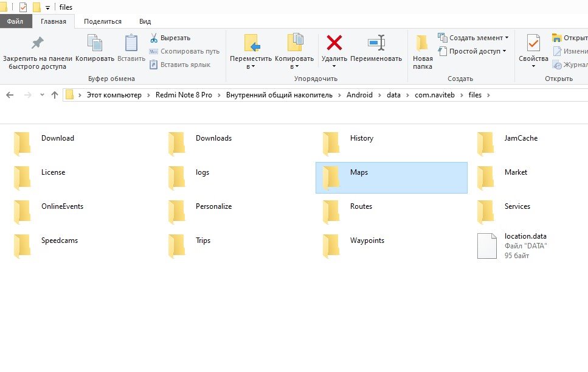588x372 pixels.
Task: Open the Создать элемент dropdown
Action: click(473, 38)
